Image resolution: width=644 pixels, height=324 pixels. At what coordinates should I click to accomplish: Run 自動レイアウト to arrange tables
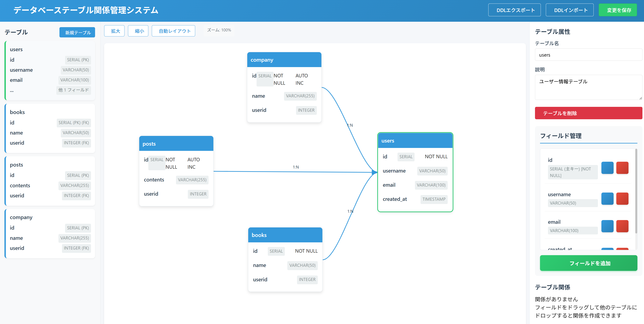click(x=173, y=31)
